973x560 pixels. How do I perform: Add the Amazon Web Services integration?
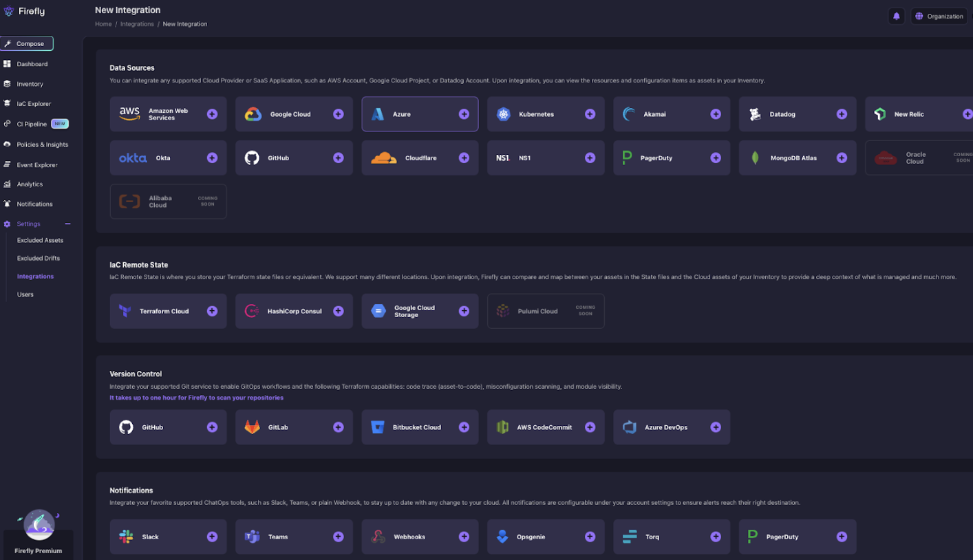click(x=212, y=114)
